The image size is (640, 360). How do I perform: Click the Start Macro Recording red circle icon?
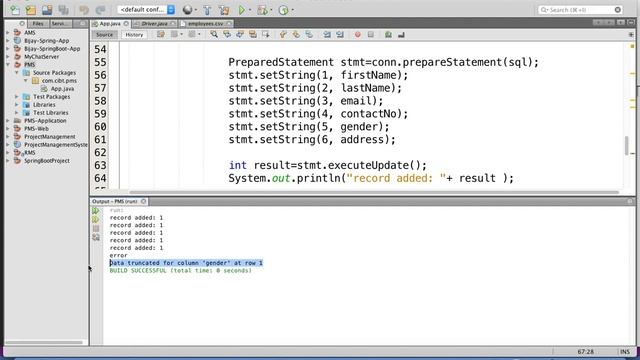358,35
